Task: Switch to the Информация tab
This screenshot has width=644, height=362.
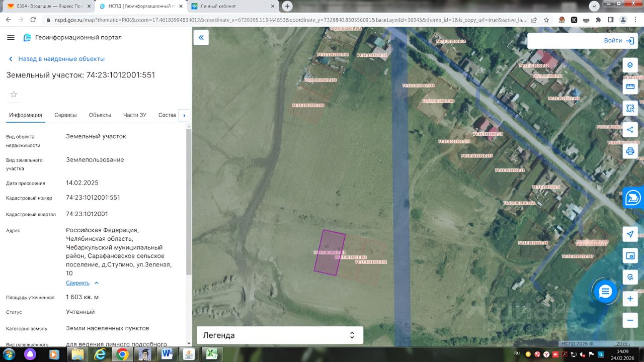Action: tap(26, 115)
